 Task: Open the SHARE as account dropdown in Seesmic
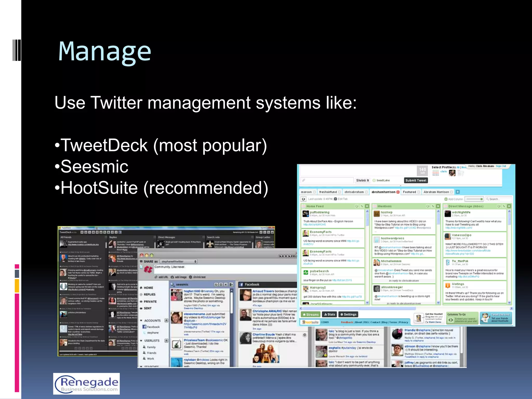pos(179,261)
